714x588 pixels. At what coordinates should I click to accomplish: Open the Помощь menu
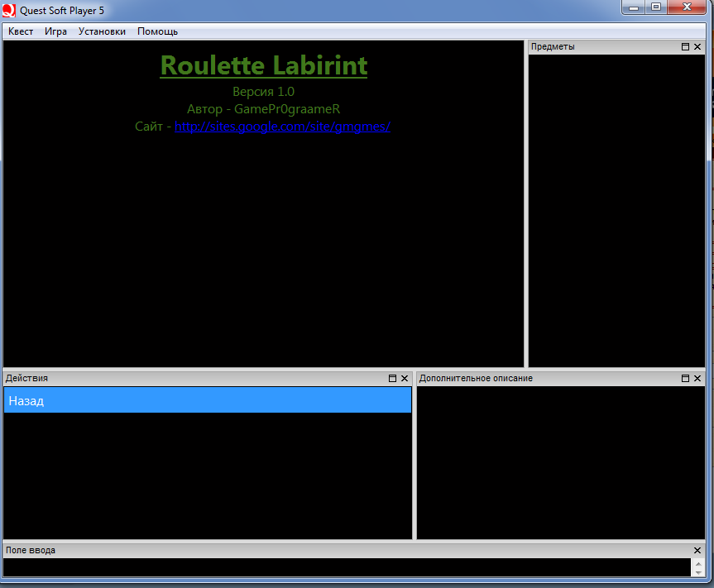pyautogui.click(x=157, y=31)
